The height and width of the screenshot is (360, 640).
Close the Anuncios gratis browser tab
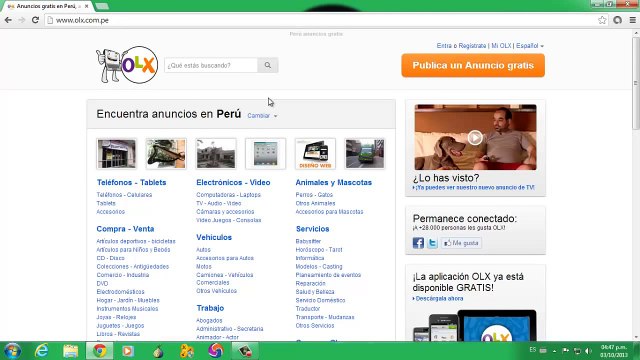click(x=87, y=6)
